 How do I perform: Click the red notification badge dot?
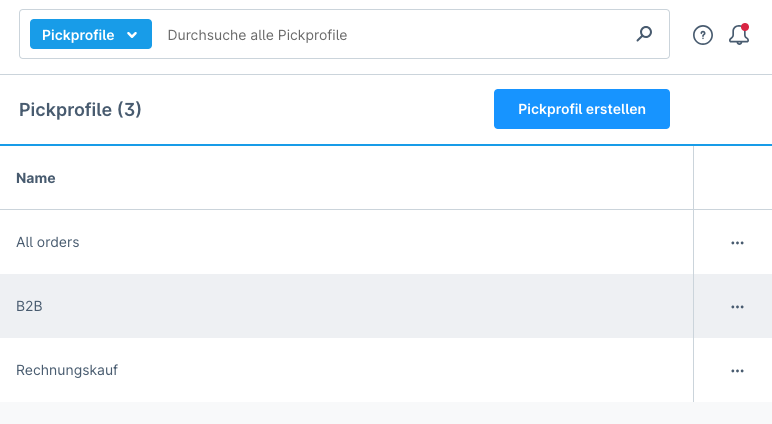(x=745, y=27)
